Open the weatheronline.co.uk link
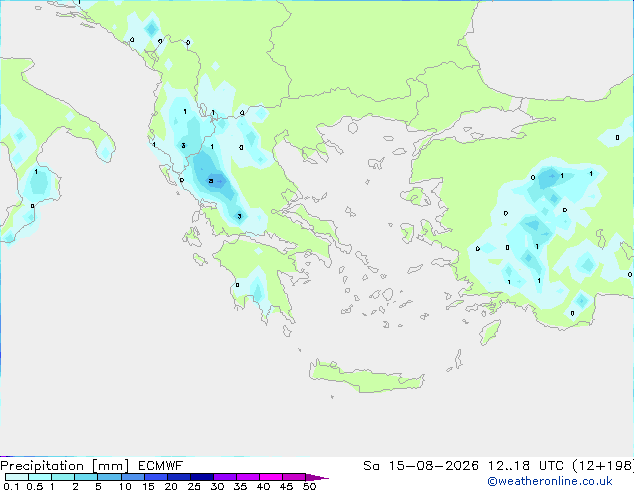 coord(550,481)
